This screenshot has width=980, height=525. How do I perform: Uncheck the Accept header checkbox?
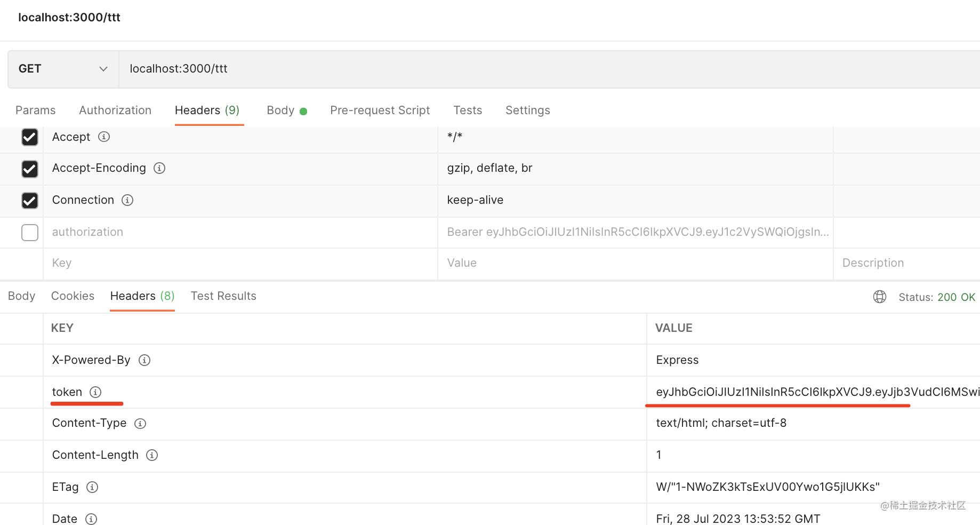pyautogui.click(x=30, y=137)
